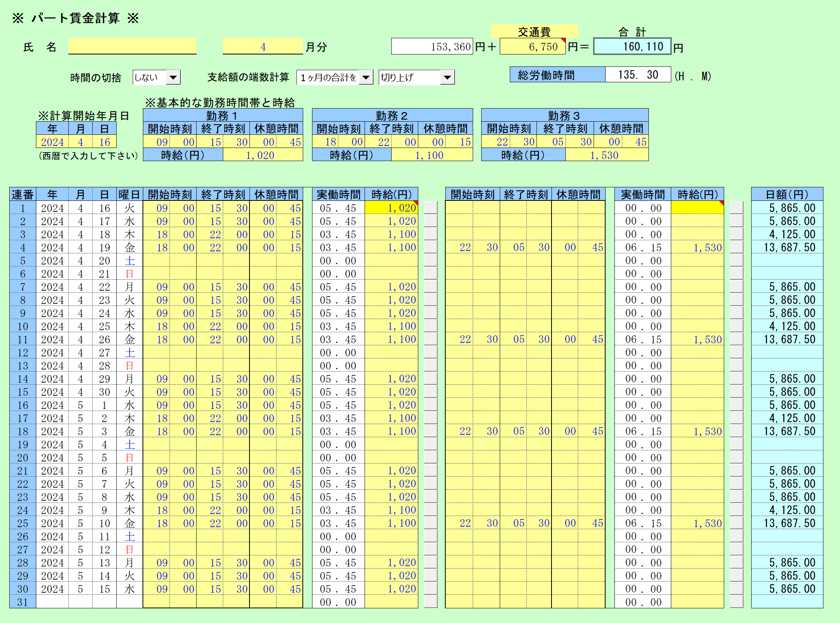Image resolution: width=840 pixels, height=623 pixels.
Task: Click the 交通費 label cell
Action: (534, 31)
